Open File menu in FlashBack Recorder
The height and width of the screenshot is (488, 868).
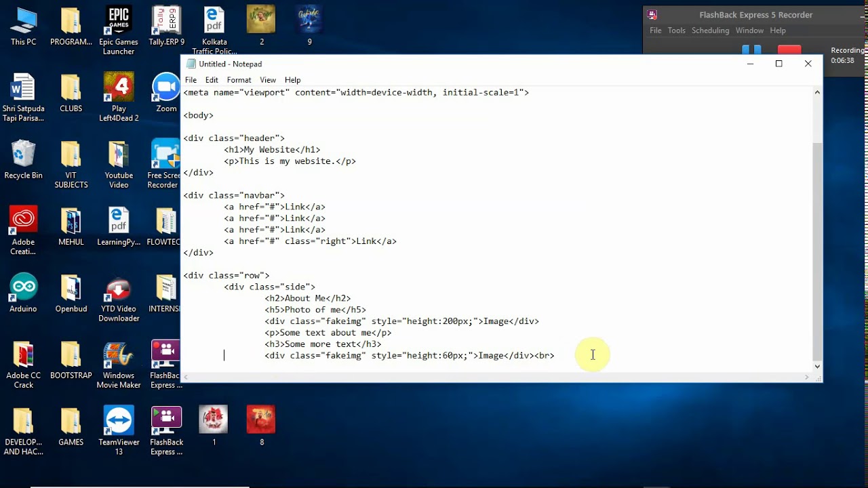tap(656, 30)
